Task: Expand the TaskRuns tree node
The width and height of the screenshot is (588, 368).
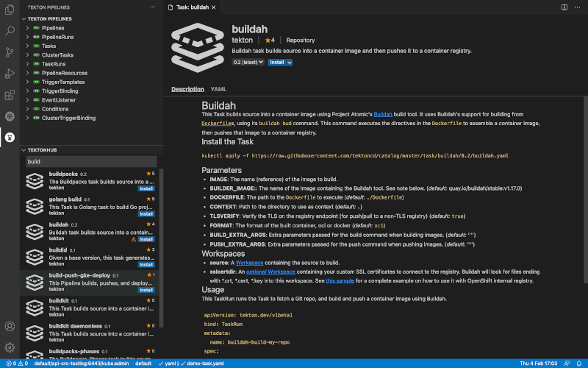Action: [x=27, y=64]
